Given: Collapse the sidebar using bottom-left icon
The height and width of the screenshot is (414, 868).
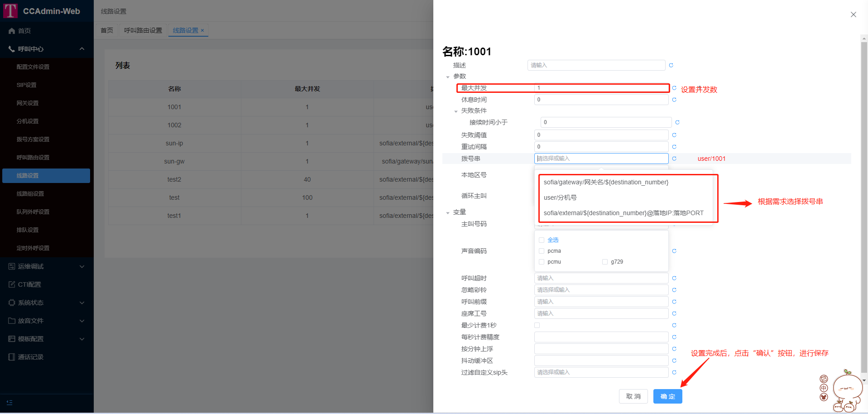Looking at the screenshot, I should (10, 402).
